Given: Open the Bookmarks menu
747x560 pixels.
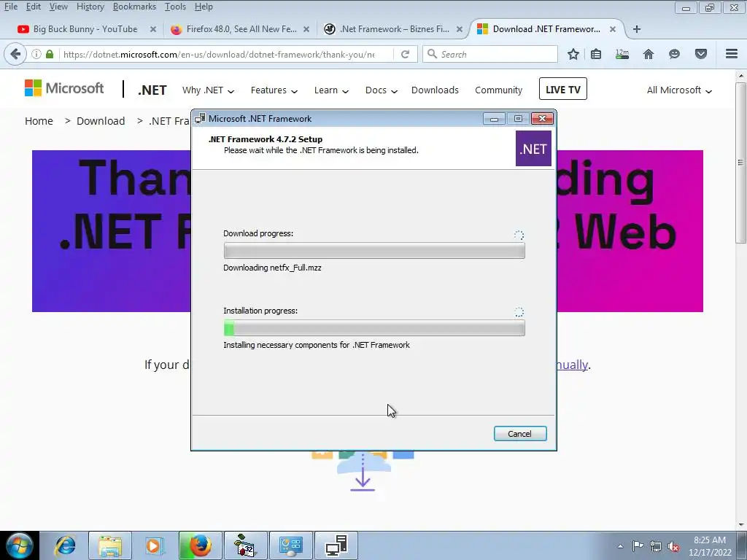Looking at the screenshot, I should [134, 7].
